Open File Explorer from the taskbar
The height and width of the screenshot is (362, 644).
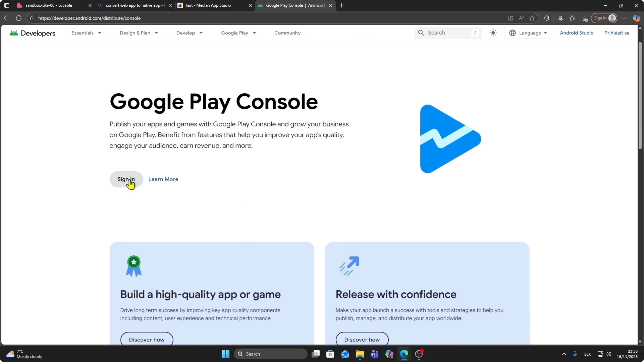click(x=360, y=354)
